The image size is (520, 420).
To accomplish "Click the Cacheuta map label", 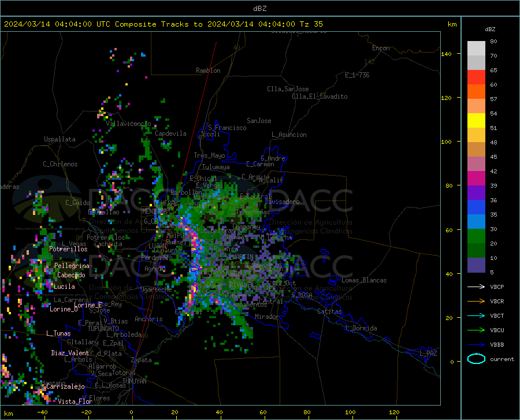I will [x=108, y=244].
